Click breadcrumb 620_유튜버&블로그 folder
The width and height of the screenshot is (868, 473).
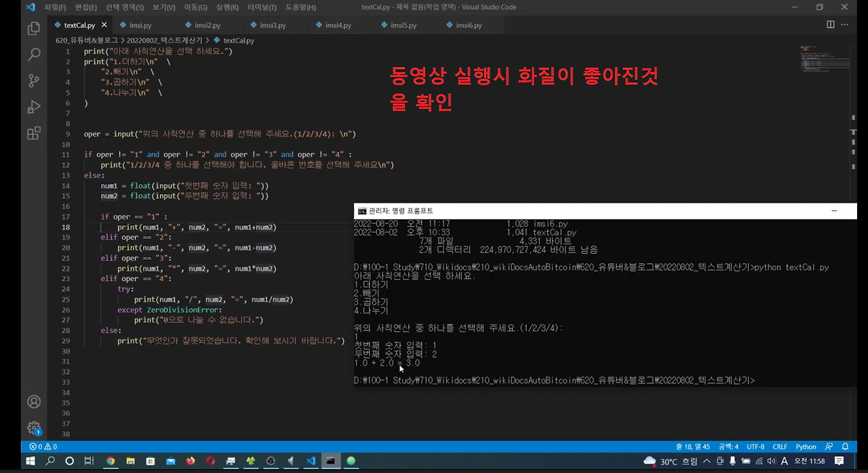pos(86,40)
